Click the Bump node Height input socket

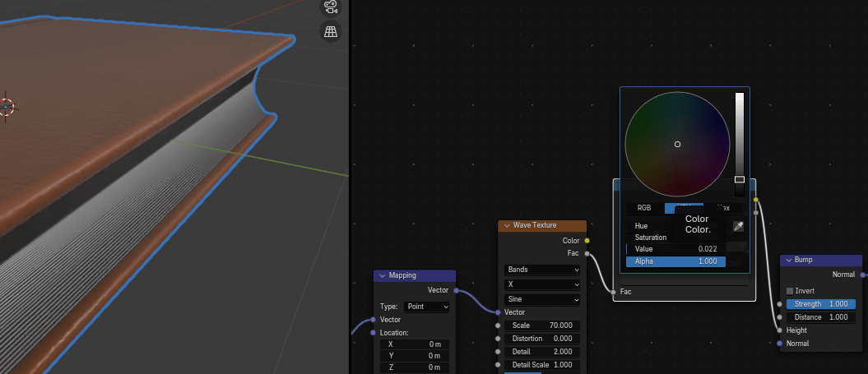coord(780,330)
